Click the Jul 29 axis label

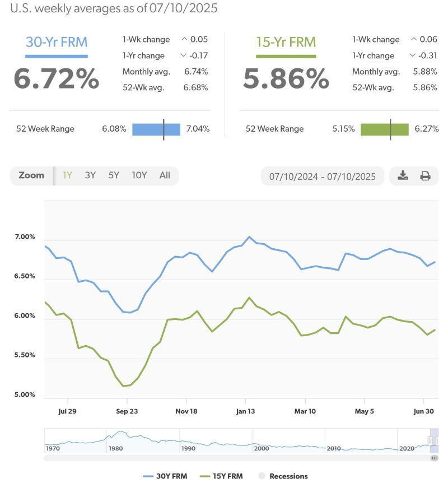[x=67, y=411]
